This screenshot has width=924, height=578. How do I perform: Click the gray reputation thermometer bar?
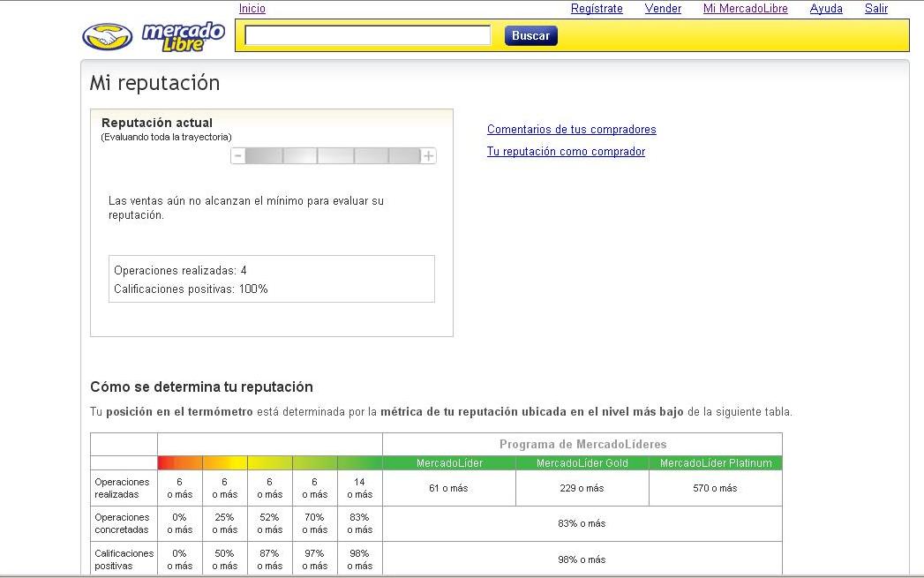333,155
